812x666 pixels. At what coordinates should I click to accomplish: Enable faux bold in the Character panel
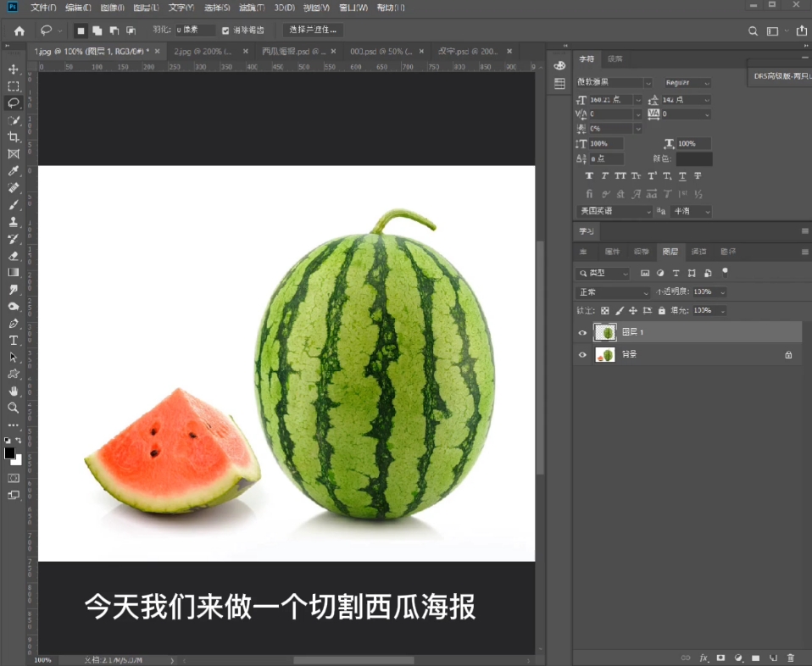(x=590, y=175)
